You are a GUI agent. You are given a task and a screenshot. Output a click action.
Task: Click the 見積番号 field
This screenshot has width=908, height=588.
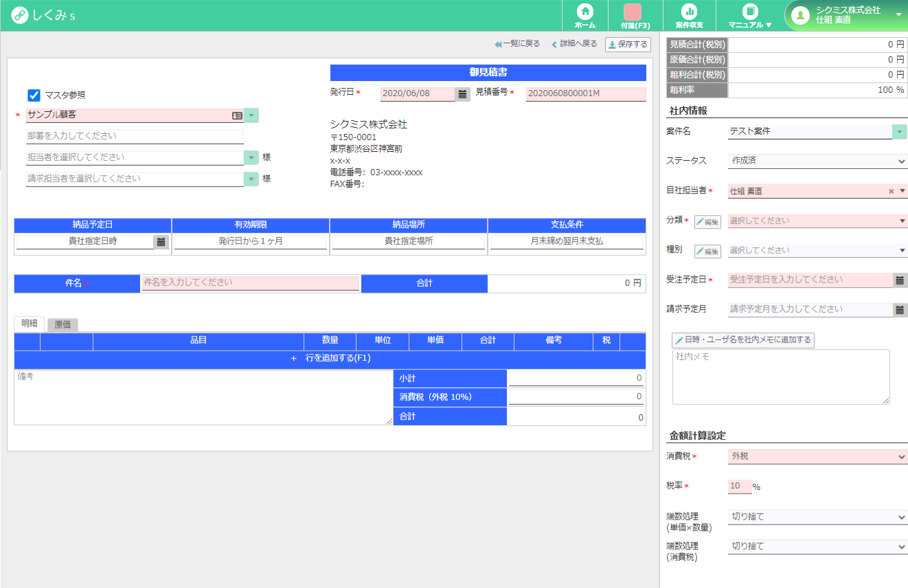point(586,93)
